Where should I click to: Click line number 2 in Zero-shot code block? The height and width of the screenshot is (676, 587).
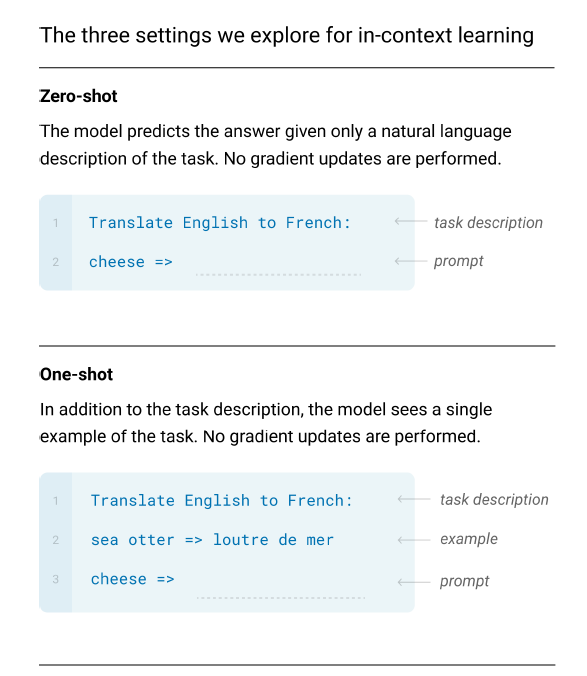[x=56, y=262]
